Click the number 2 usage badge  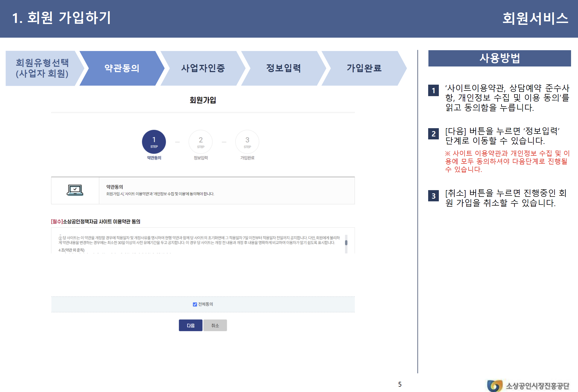[433, 134]
